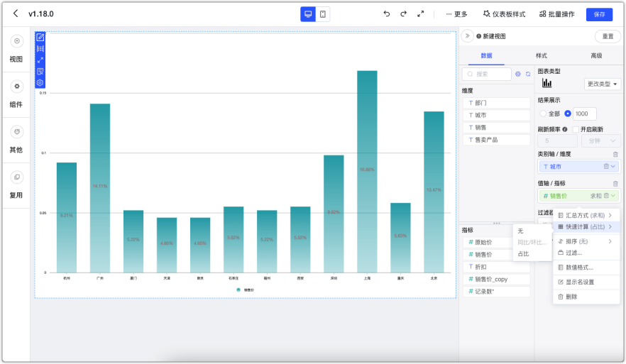Select the 部门 dimension field
626x364 pixels.
(x=497, y=103)
